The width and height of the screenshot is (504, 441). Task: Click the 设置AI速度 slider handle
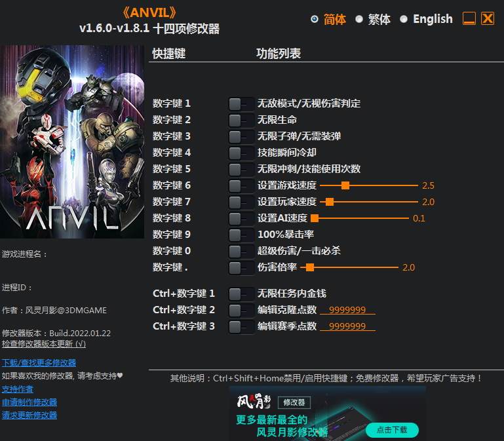click(x=315, y=218)
